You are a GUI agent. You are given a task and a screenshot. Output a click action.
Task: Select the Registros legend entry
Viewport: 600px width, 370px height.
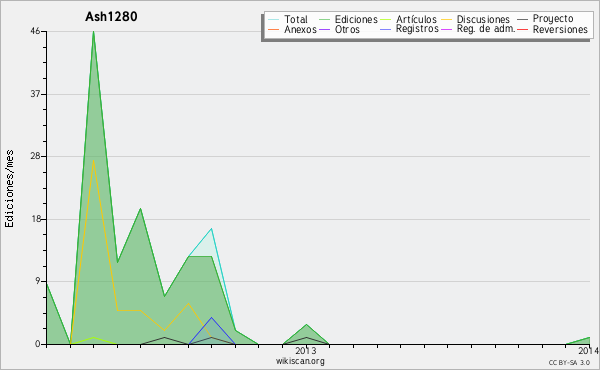tap(417, 29)
